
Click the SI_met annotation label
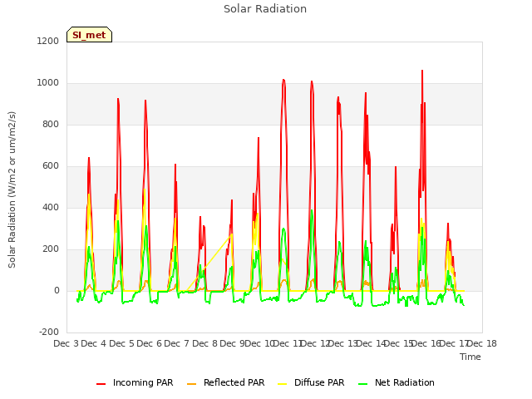(89, 35)
